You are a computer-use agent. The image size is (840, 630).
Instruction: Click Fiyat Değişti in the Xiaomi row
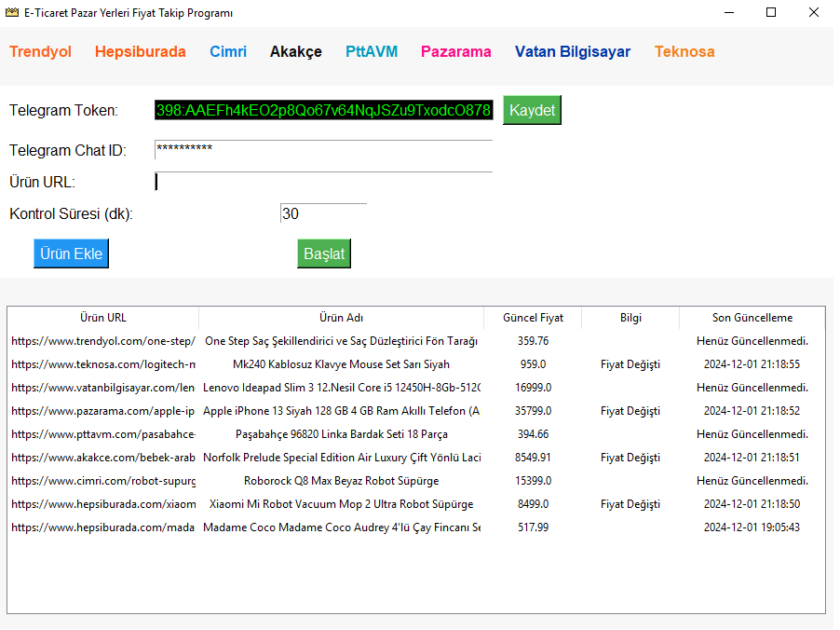coord(630,504)
